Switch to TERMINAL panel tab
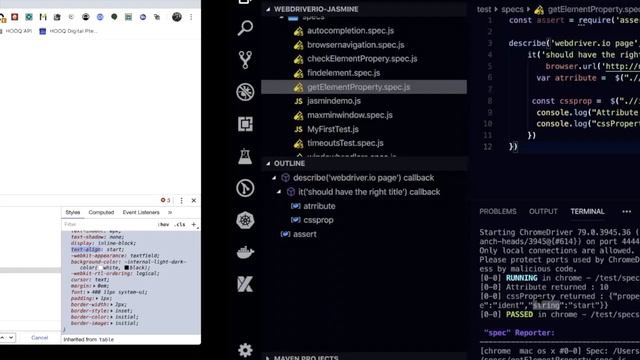 [x=587, y=211]
